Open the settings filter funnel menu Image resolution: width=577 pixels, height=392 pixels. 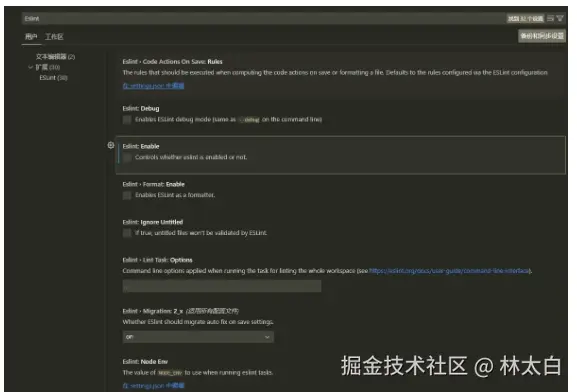(560, 18)
